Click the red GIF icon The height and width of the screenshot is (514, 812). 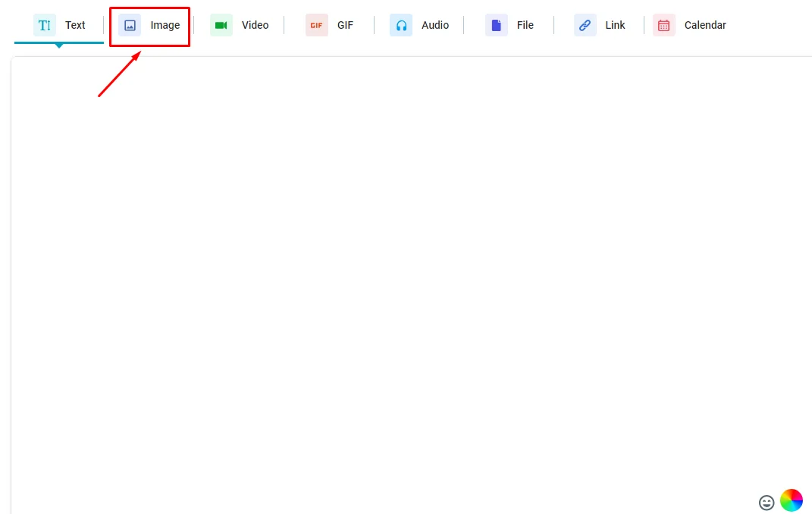[x=316, y=25]
